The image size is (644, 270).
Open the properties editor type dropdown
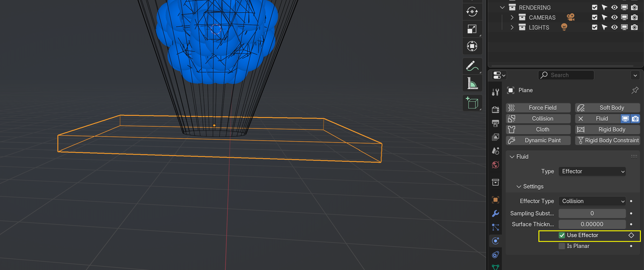499,75
